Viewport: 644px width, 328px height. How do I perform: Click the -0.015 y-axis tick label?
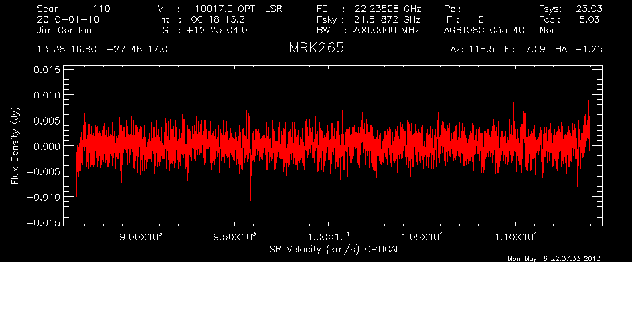tap(44, 223)
